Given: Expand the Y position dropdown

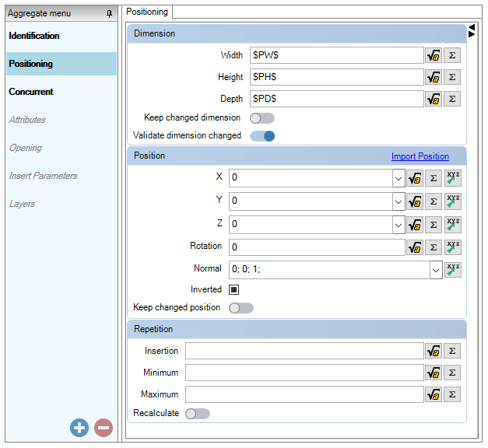Looking at the screenshot, I should (398, 201).
